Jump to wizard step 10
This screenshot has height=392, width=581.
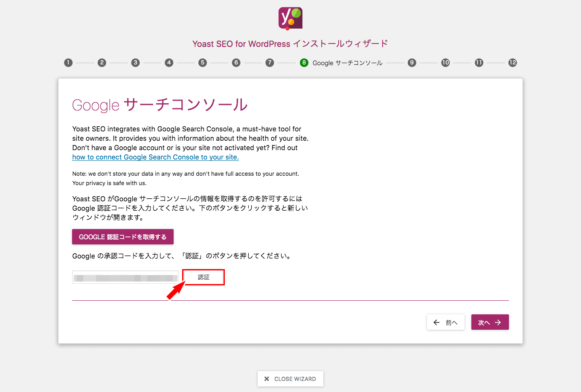click(445, 63)
